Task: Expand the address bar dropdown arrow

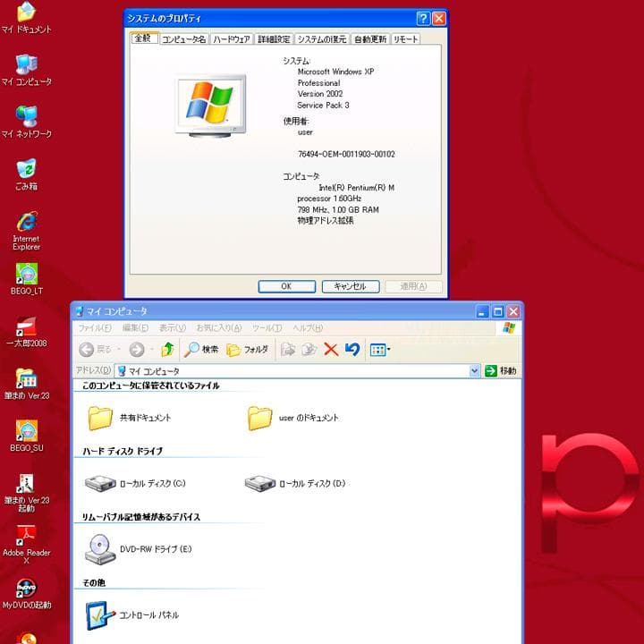Action: coord(475,370)
